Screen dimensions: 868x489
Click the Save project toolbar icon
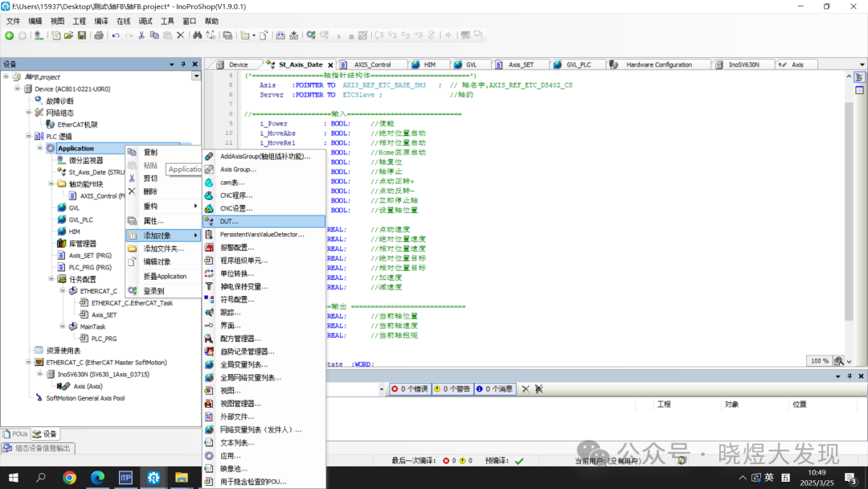[x=82, y=35]
